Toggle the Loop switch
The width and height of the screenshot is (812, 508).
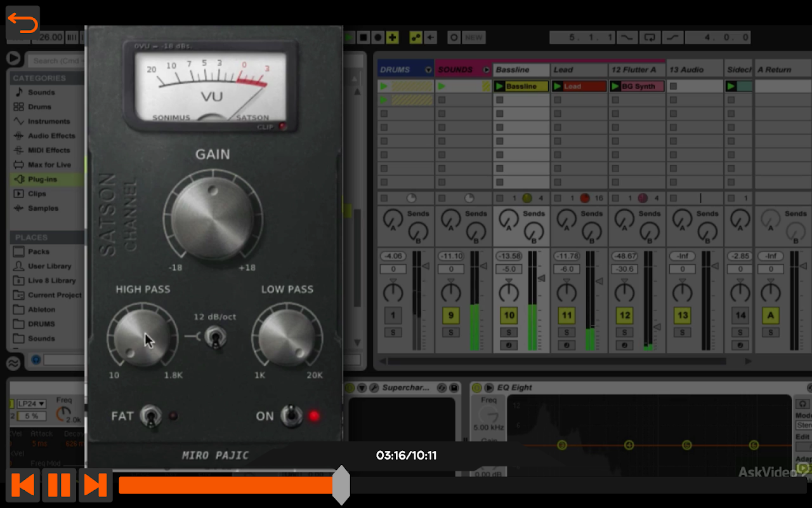point(650,37)
